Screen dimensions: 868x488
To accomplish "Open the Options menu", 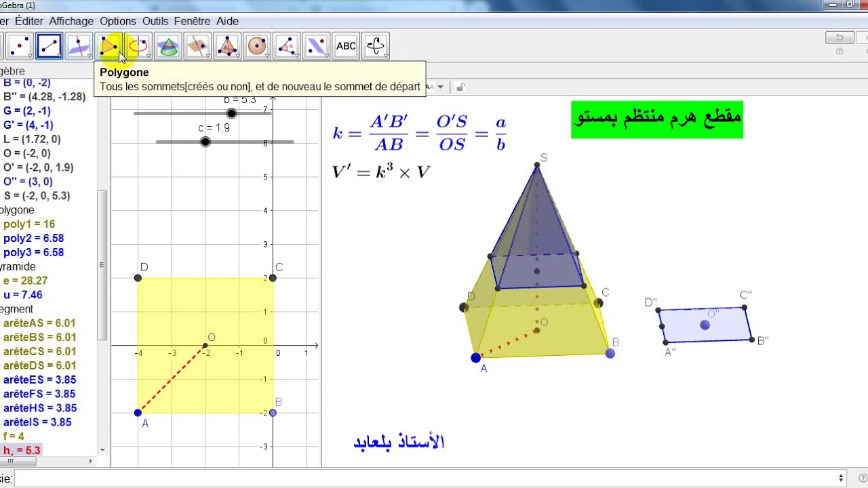I will (118, 21).
